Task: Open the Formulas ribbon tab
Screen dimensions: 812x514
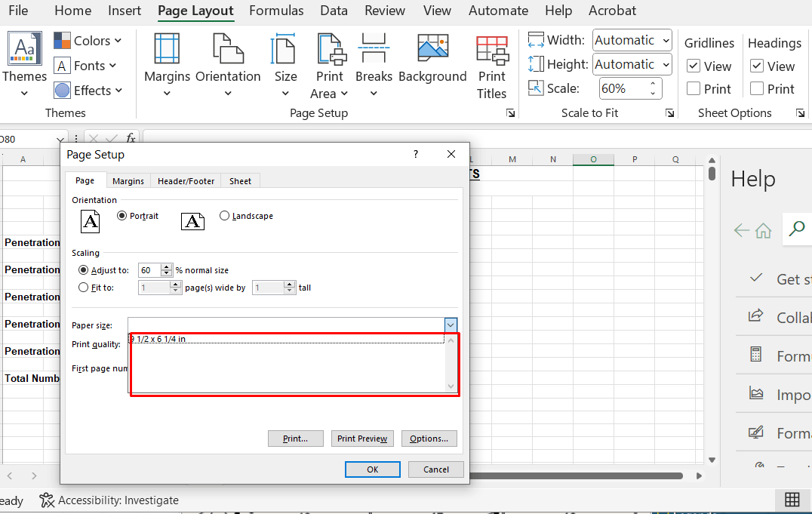Action: coord(276,11)
